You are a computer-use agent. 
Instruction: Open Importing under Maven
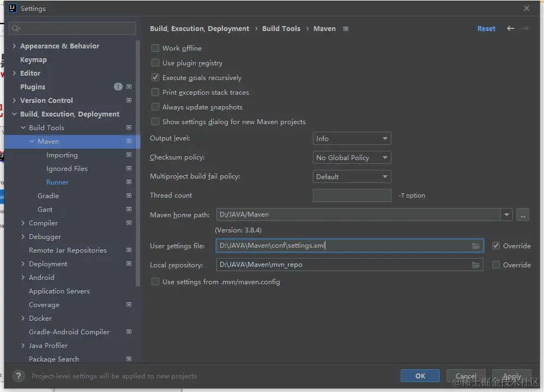tap(62, 155)
